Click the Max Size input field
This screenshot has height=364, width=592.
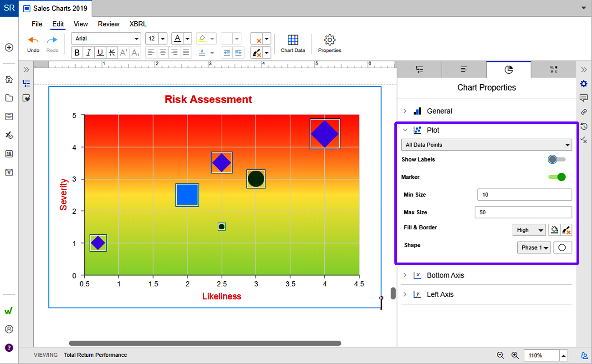tap(523, 212)
